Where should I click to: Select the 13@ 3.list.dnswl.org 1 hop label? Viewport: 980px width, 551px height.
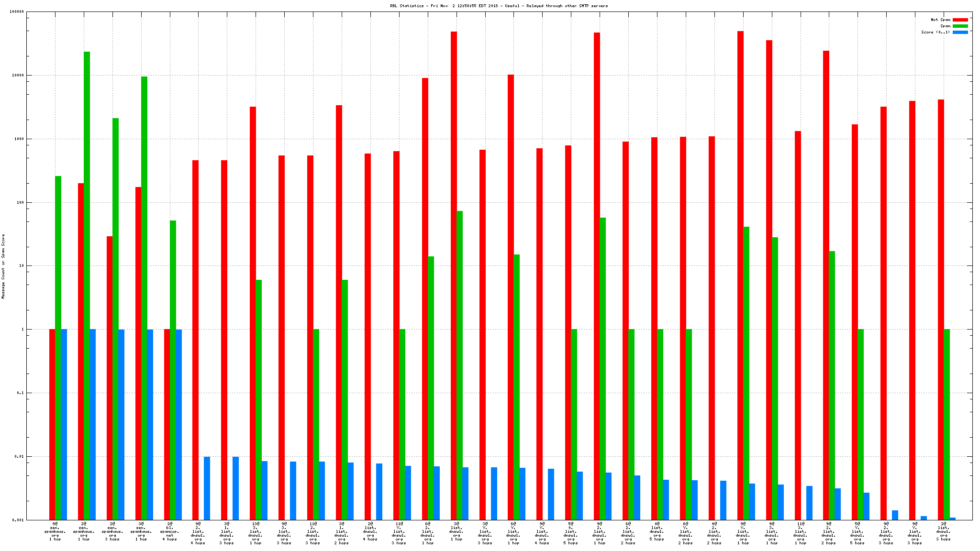click(256, 533)
